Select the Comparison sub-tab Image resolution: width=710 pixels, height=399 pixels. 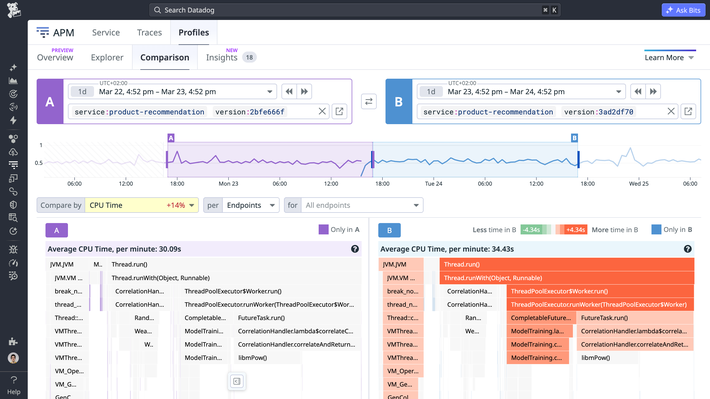pyautogui.click(x=165, y=58)
